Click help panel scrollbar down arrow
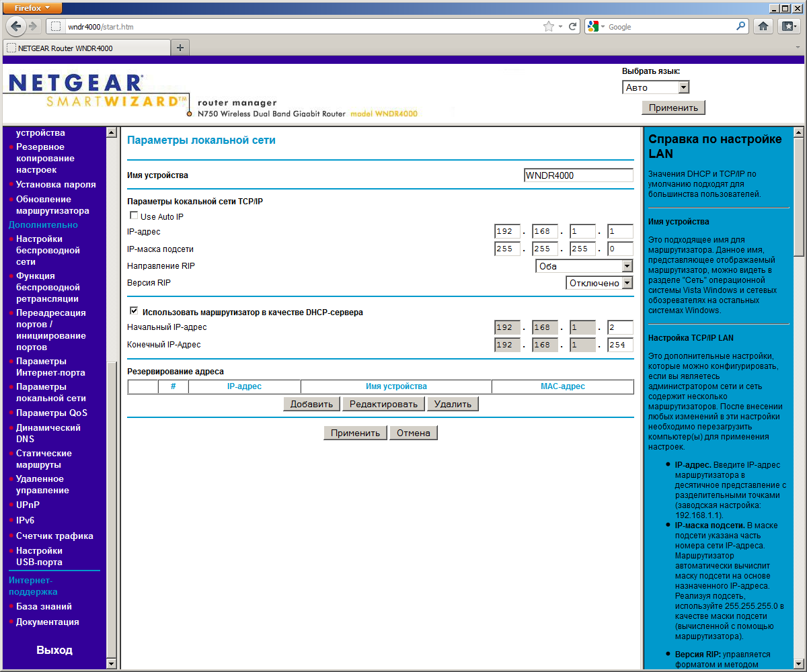Image resolution: width=807 pixels, height=672 pixels. pyautogui.click(x=798, y=663)
